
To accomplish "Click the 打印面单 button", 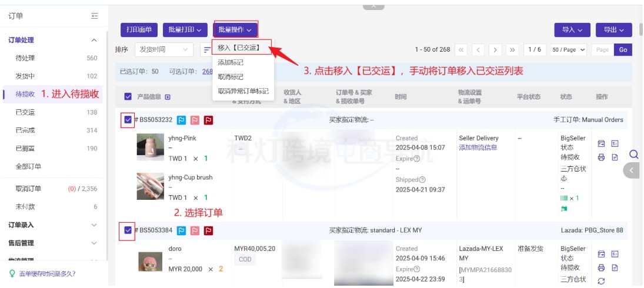I will (x=139, y=30).
